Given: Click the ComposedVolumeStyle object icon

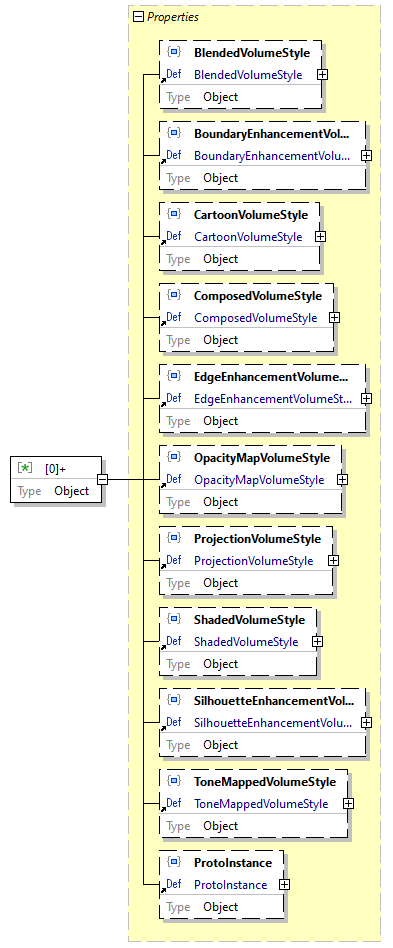Looking at the screenshot, I should tap(174, 295).
